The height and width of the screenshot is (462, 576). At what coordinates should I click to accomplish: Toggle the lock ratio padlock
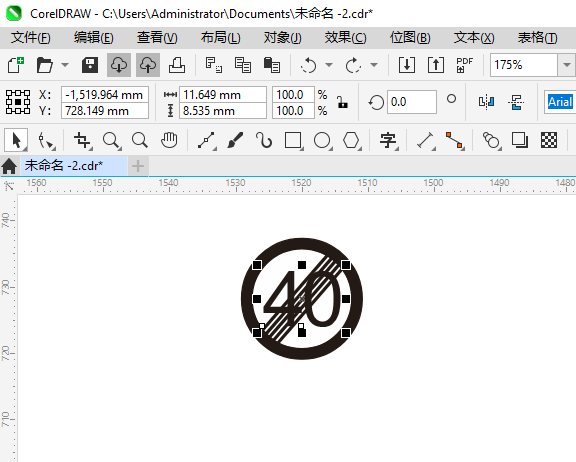pos(342,102)
